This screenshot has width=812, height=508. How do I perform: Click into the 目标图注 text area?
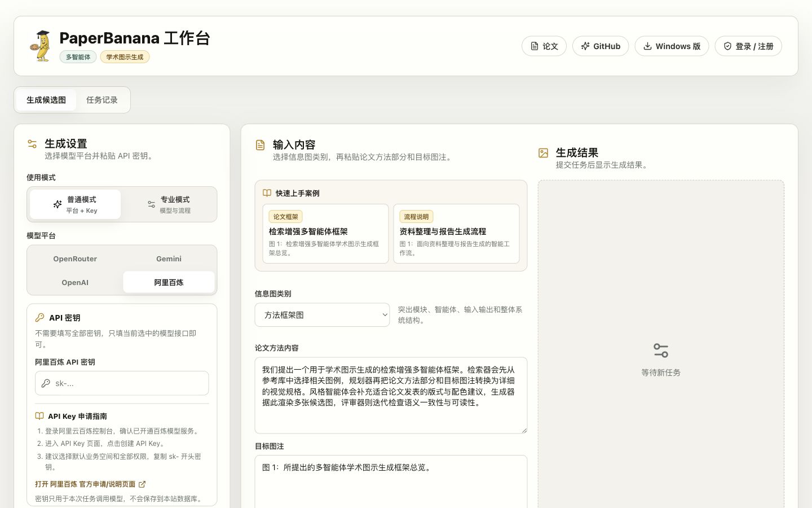[x=391, y=481]
